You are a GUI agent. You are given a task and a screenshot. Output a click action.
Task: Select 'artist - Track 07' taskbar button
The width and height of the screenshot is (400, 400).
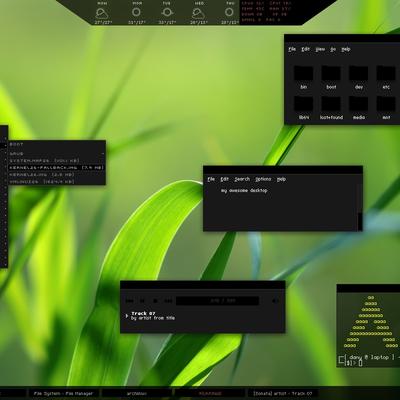[283, 394]
